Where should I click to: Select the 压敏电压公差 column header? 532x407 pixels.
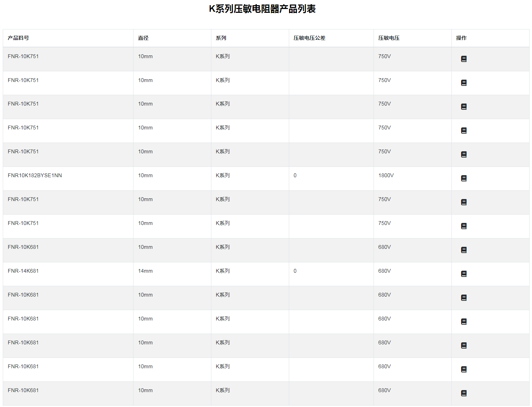click(309, 38)
